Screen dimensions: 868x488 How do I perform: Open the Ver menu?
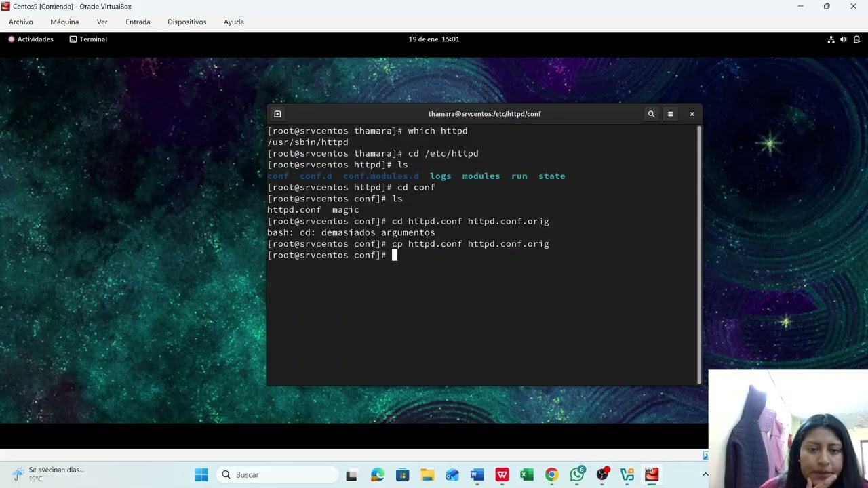click(x=102, y=22)
